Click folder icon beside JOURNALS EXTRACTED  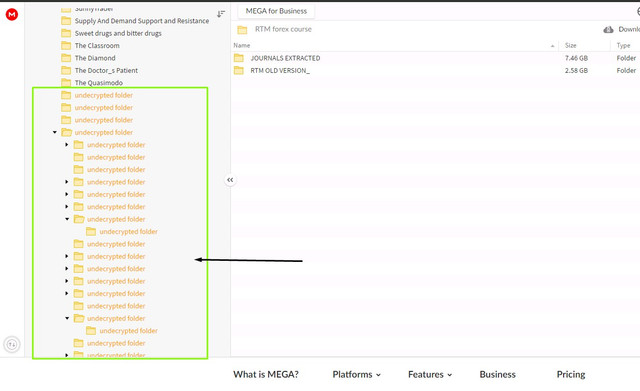point(239,58)
